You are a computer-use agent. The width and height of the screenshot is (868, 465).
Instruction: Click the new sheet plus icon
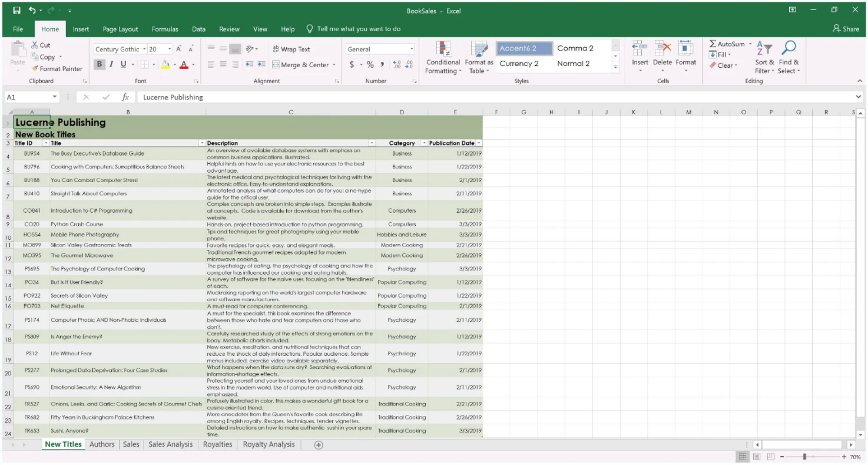[x=319, y=445]
